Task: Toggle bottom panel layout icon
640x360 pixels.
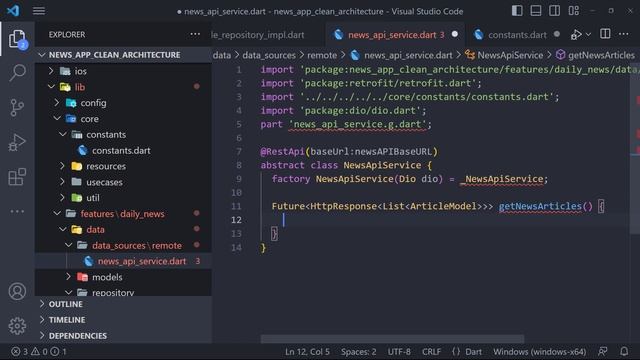Action: tap(536, 11)
